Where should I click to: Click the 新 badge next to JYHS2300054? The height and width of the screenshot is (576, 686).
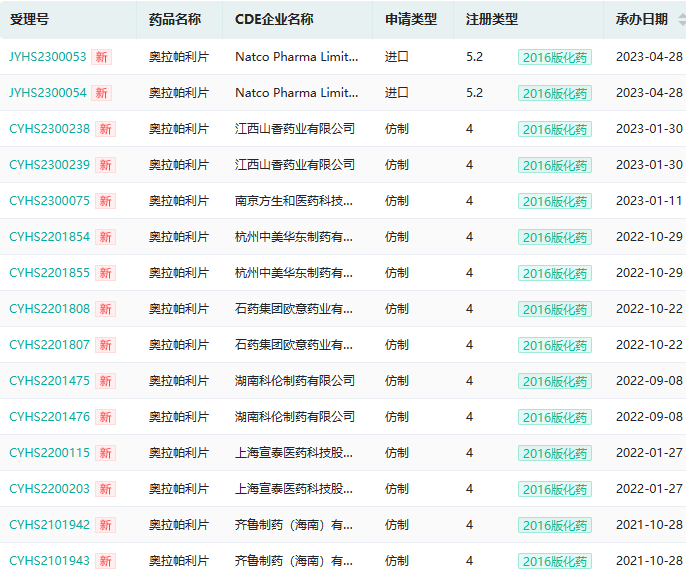[102, 93]
